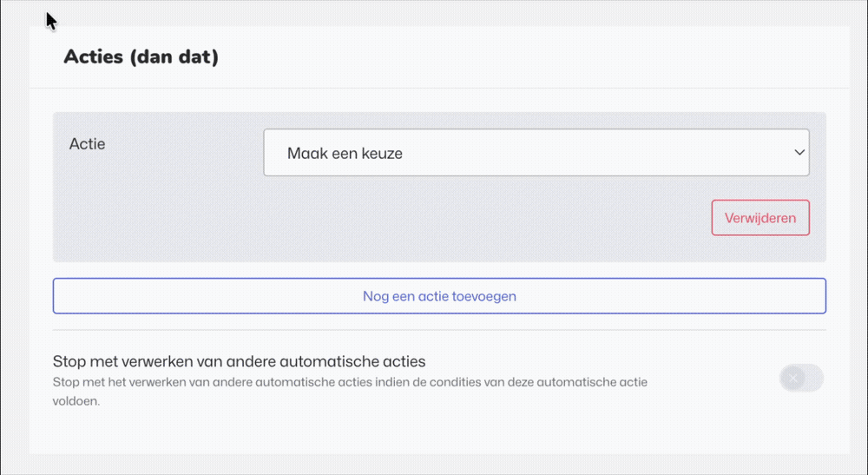The image size is (868, 475).
Task: Click the 'Acties (dan dat)' heading
Action: point(141,57)
